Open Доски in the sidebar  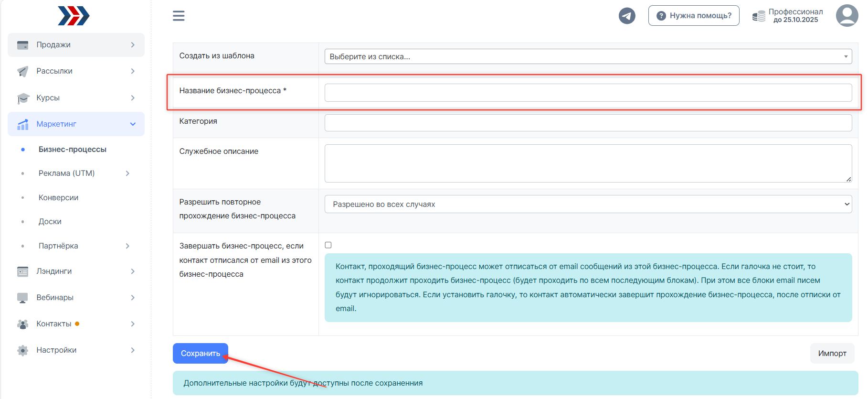[50, 221]
